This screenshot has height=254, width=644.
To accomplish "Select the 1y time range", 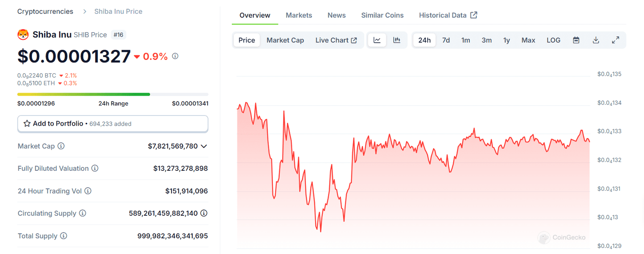I will pyautogui.click(x=506, y=40).
